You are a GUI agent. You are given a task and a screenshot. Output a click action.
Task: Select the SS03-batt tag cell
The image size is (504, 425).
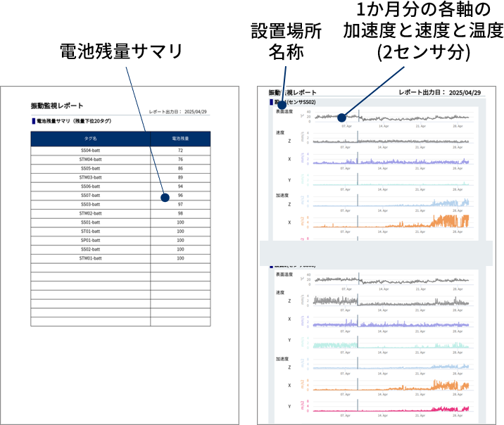[x=90, y=204]
